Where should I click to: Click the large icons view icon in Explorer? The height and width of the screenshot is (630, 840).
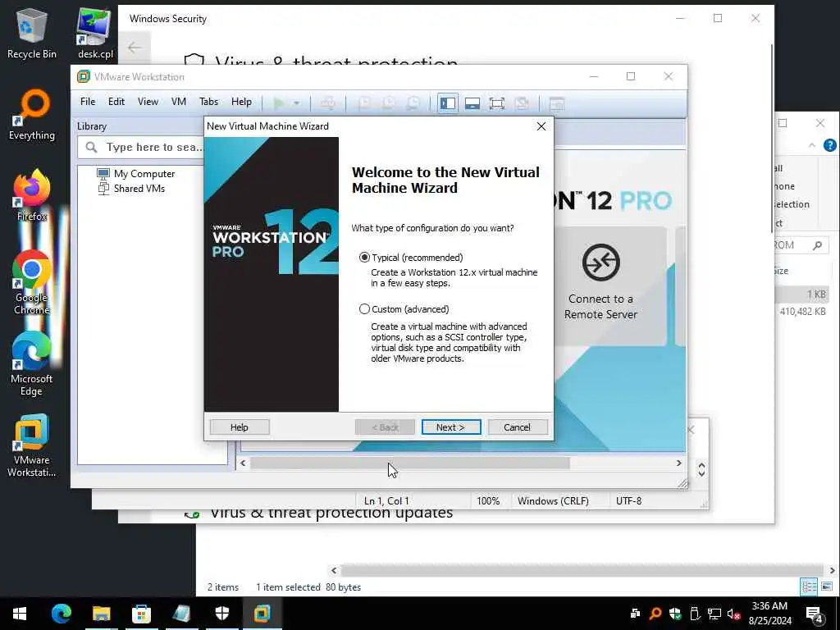(x=827, y=587)
